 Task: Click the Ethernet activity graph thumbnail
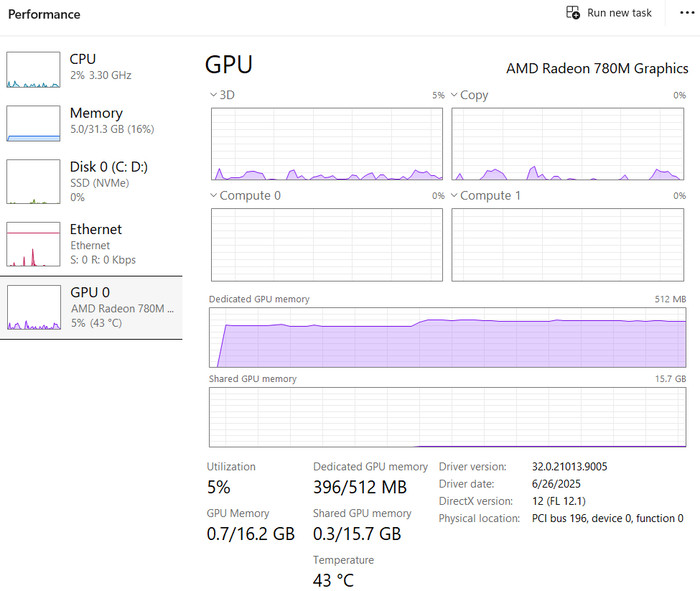33,244
